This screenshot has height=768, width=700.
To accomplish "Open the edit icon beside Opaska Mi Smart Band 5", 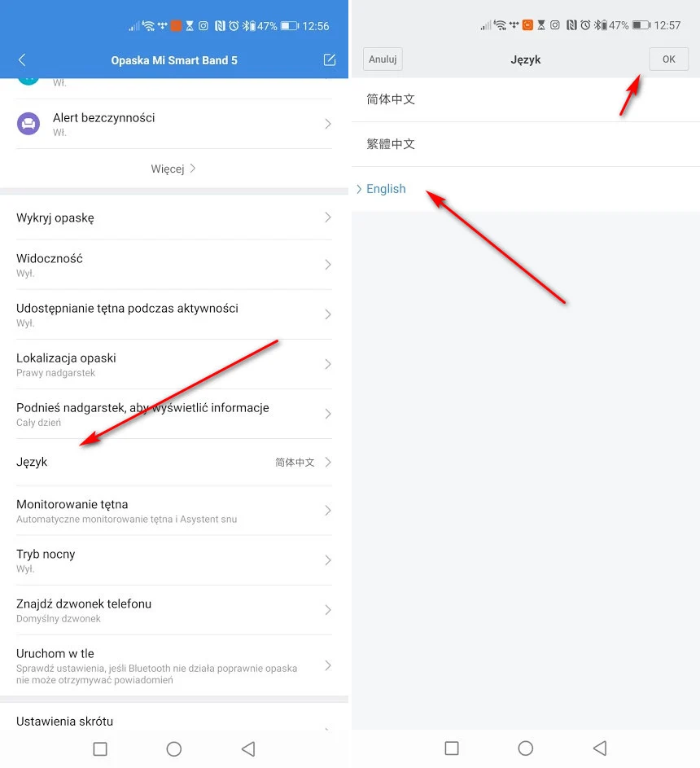I will pyautogui.click(x=330, y=59).
